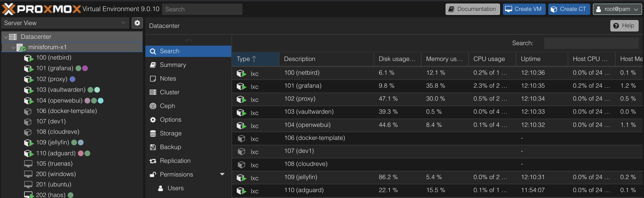Screen dimensions: 644x198
Task: Click the Permissions unlock icon
Action: 153,174
